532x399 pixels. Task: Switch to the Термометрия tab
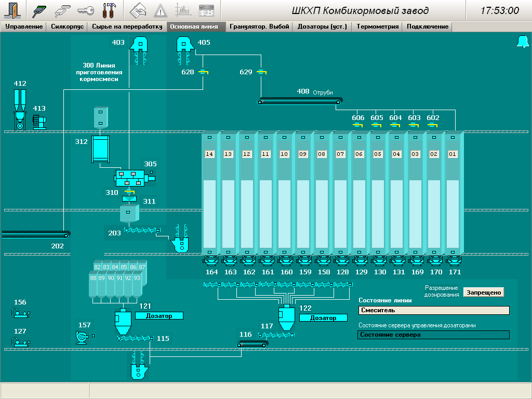(x=377, y=26)
